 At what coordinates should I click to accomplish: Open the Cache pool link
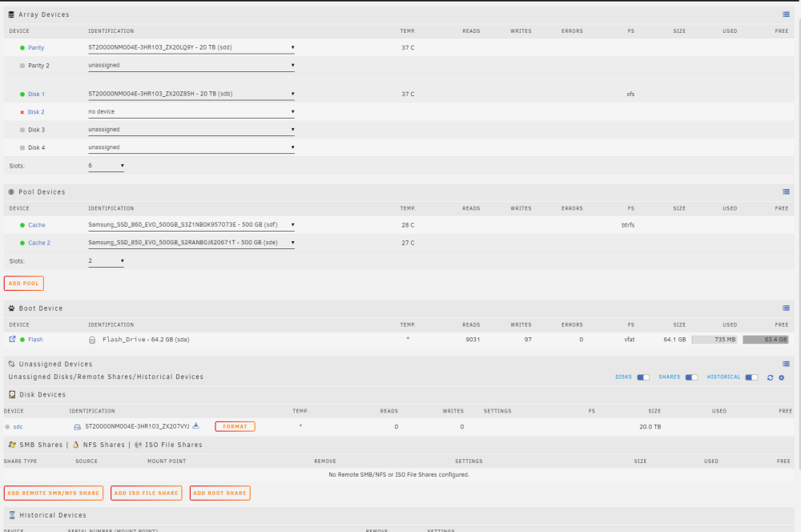pos(37,225)
